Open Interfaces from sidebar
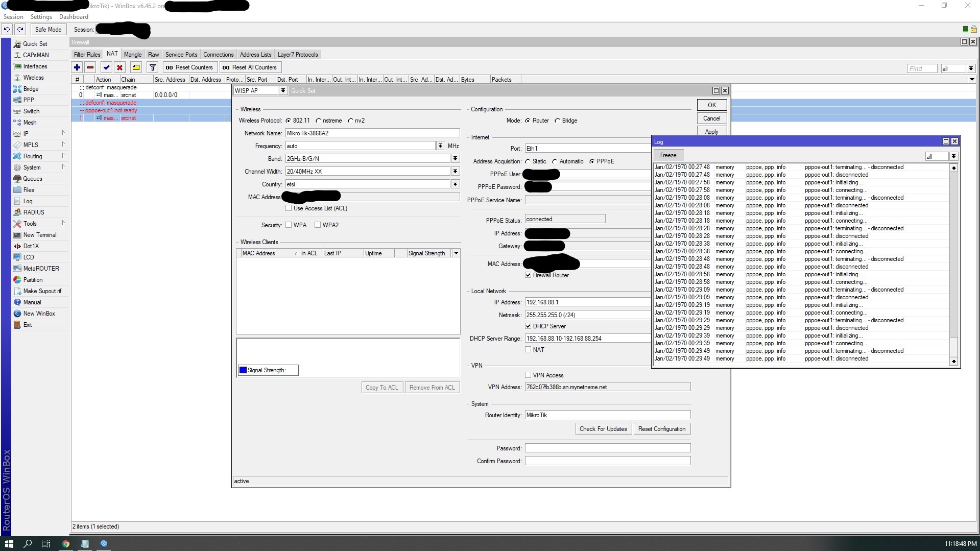The height and width of the screenshot is (551, 980). [x=35, y=66]
